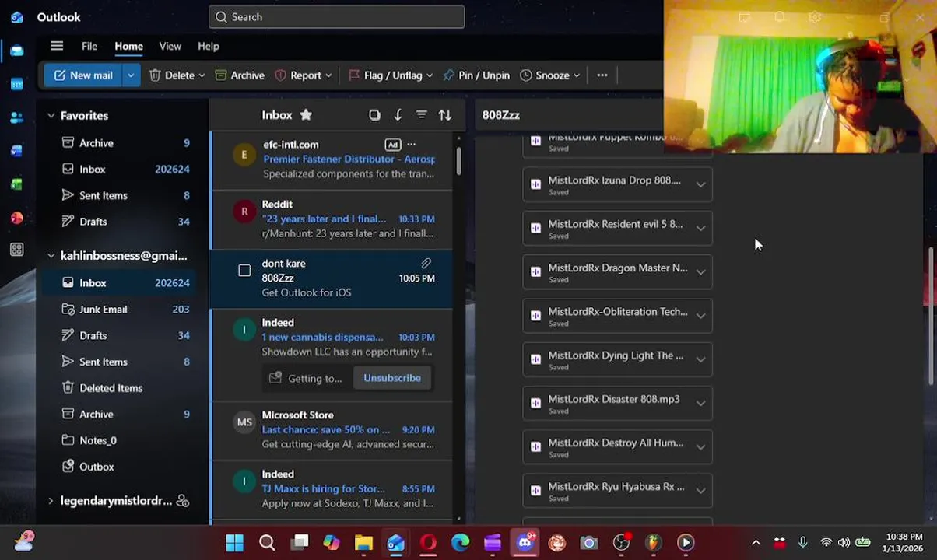Toggle the hamburger navigation pane button
937x560 pixels.
click(57, 46)
